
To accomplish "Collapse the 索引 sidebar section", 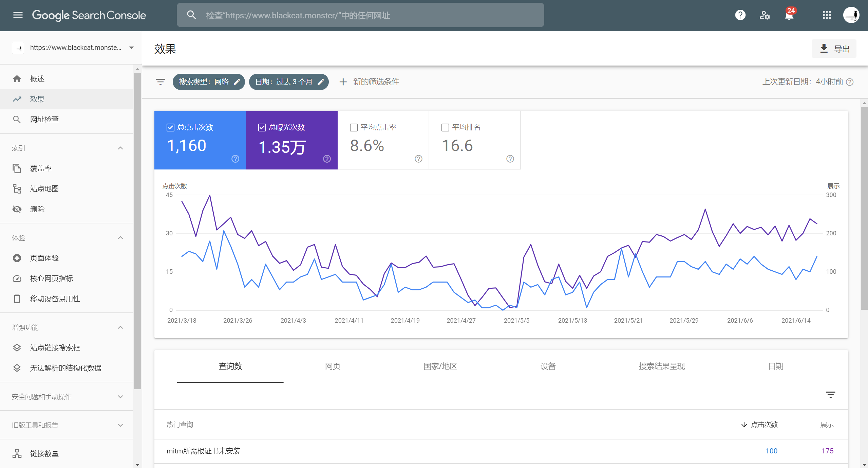I will point(120,148).
